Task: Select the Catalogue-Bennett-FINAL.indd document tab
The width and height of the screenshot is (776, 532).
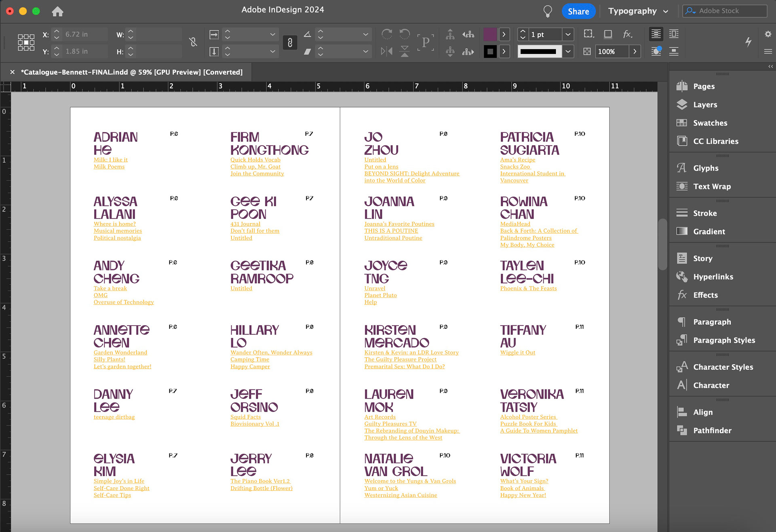Action: [x=132, y=72]
